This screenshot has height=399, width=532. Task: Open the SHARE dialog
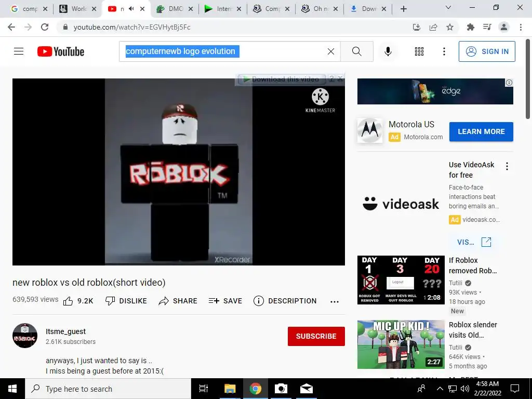[178, 301]
